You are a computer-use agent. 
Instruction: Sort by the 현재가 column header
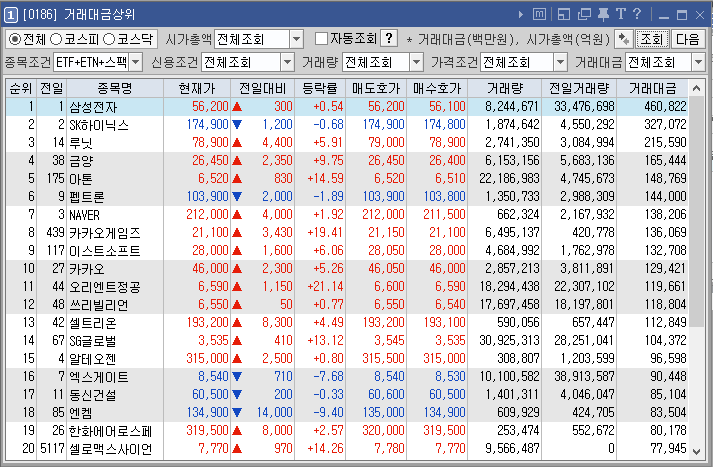tap(197, 89)
